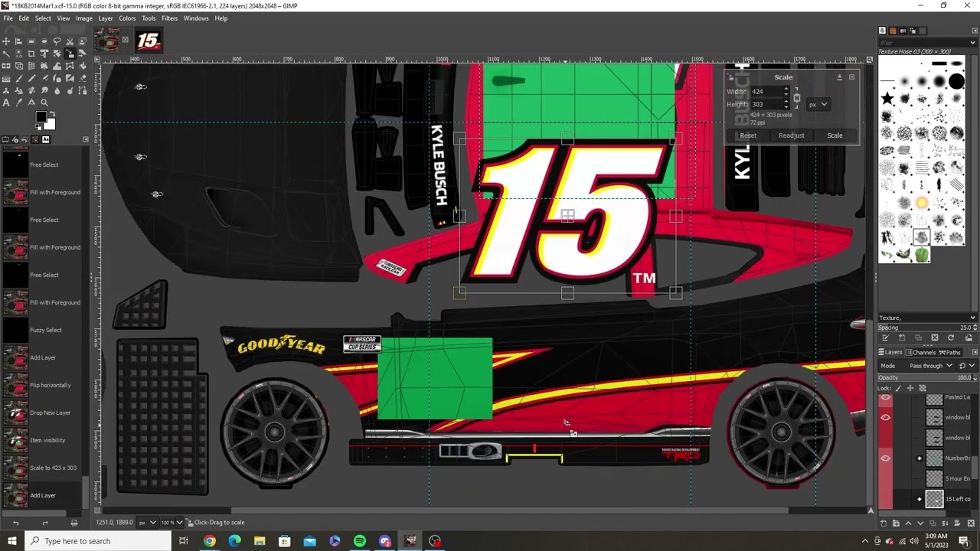The image size is (980, 551).
Task: Click the Width input field in Scale dialog
Action: coord(766,92)
